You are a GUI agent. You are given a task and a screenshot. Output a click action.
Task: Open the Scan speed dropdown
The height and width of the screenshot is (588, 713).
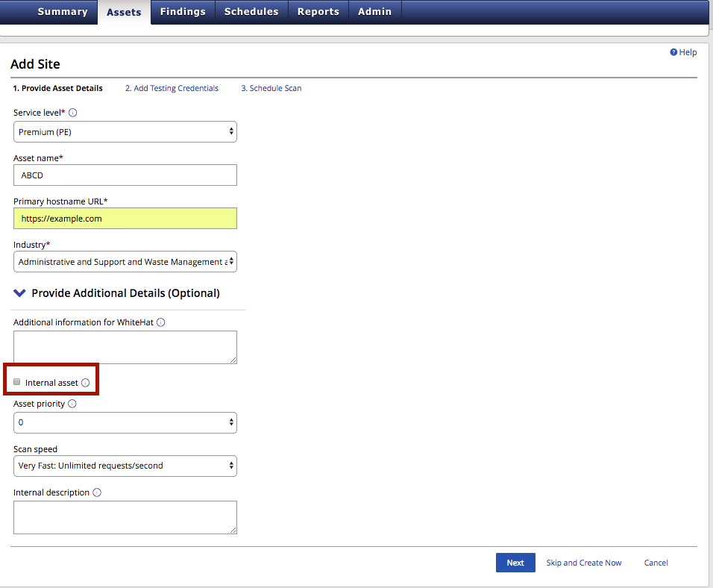tap(125, 466)
